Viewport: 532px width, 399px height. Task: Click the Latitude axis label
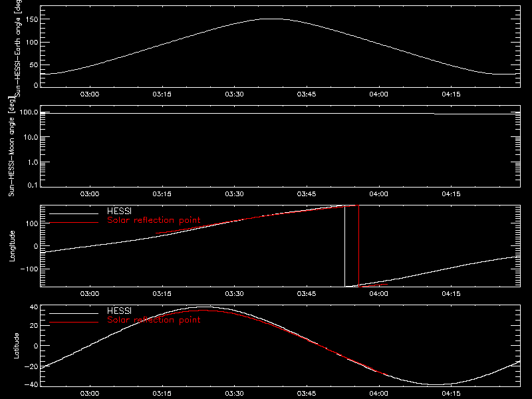16,346
